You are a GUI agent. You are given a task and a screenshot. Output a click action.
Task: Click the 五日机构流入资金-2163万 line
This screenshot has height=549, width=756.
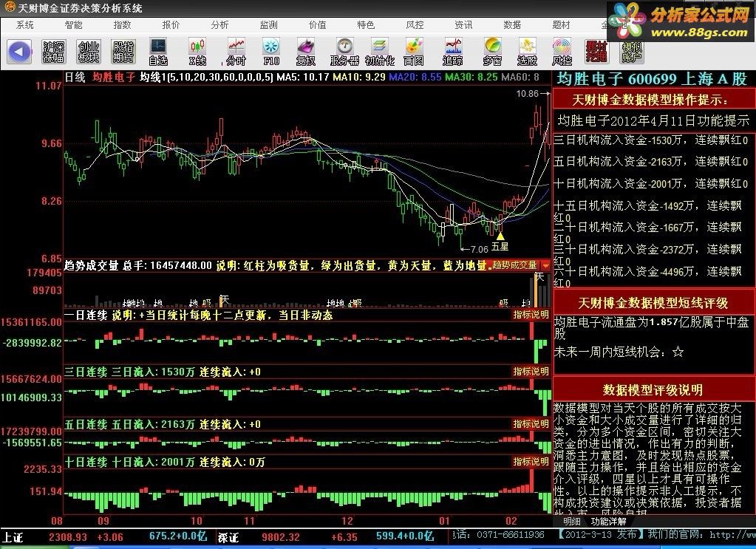[x=651, y=161]
